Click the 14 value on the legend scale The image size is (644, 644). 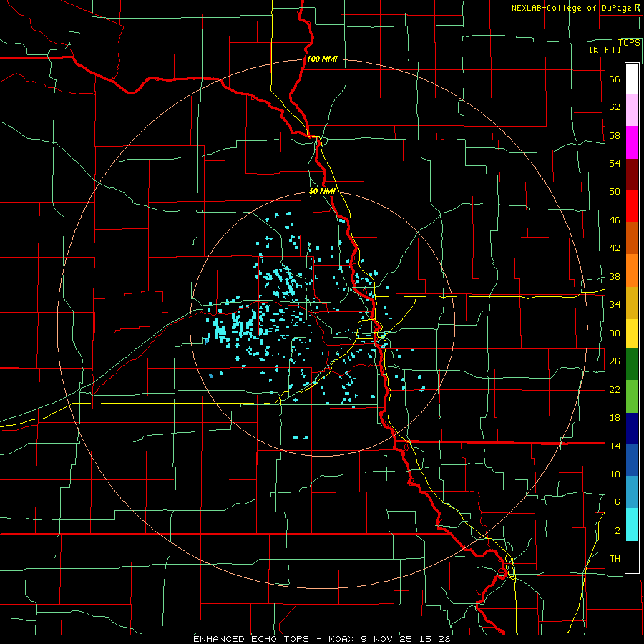click(615, 446)
